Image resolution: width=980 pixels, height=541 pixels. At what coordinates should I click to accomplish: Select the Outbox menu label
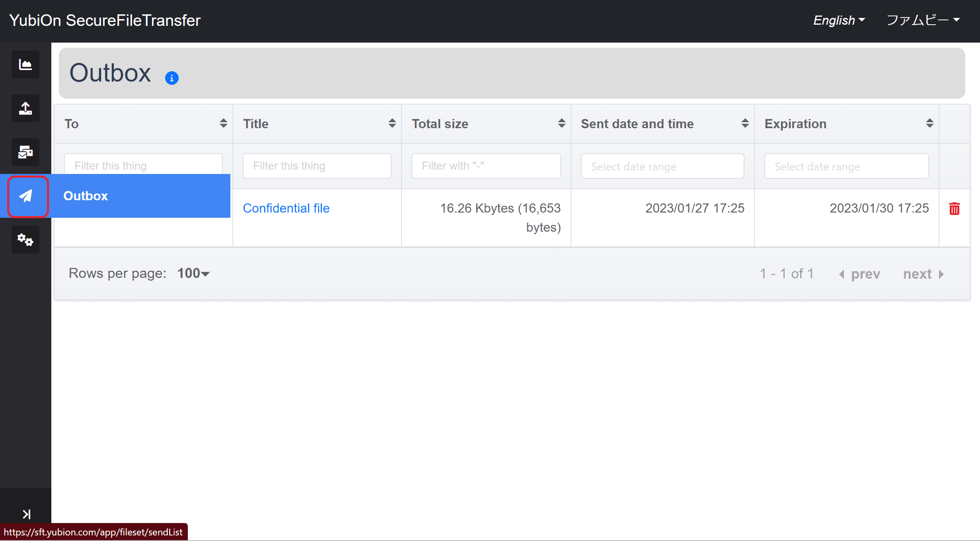point(86,196)
